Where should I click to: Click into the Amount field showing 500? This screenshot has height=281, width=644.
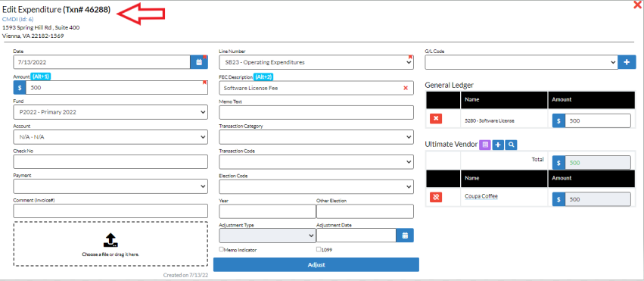(117, 88)
